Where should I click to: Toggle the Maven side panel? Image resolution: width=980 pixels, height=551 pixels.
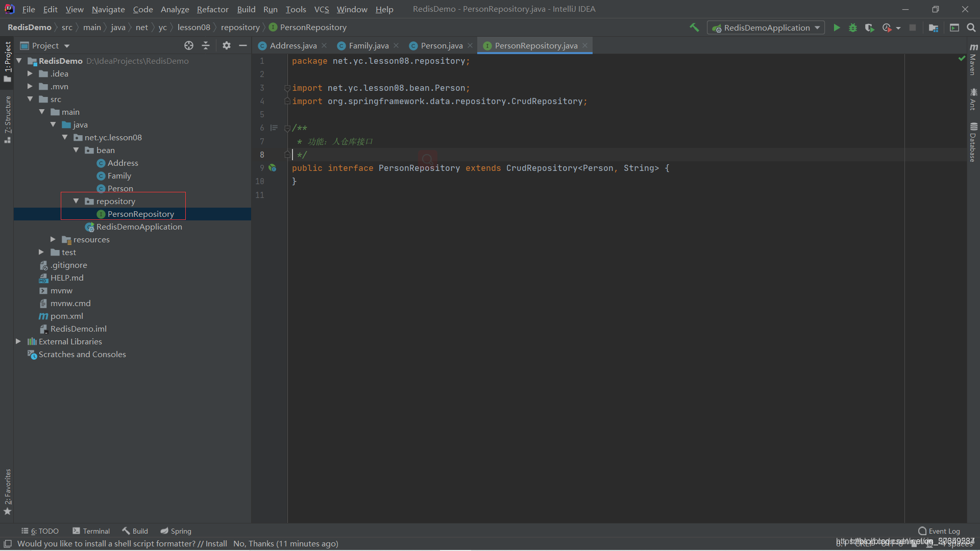[973, 60]
